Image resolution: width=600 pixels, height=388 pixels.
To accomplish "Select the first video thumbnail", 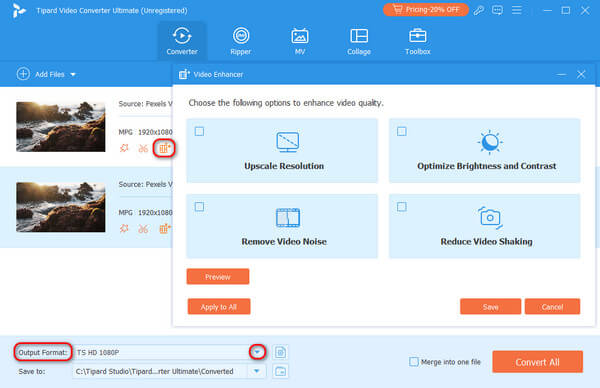I will (60, 127).
